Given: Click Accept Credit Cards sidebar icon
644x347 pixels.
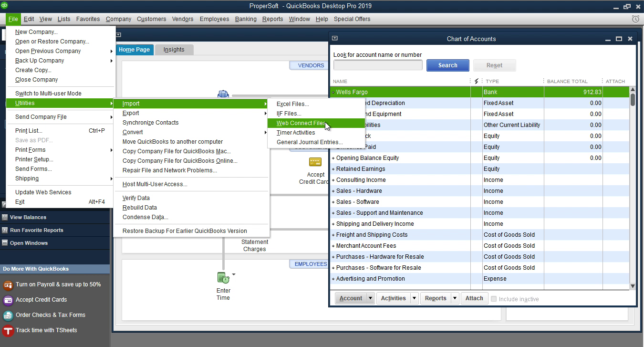Looking at the screenshot, I should tap(8, 300).
